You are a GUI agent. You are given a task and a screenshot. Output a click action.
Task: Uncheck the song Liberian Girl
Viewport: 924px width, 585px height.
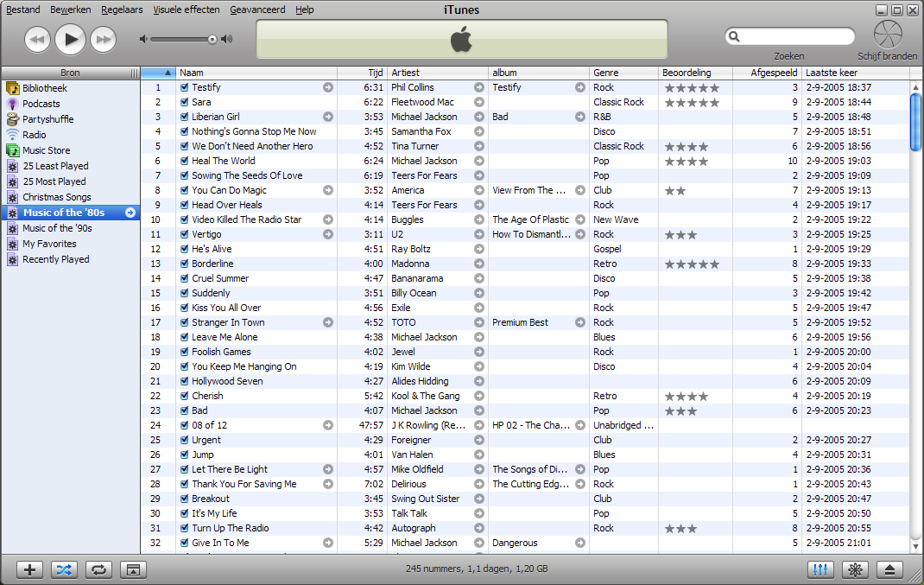(185, 117)
